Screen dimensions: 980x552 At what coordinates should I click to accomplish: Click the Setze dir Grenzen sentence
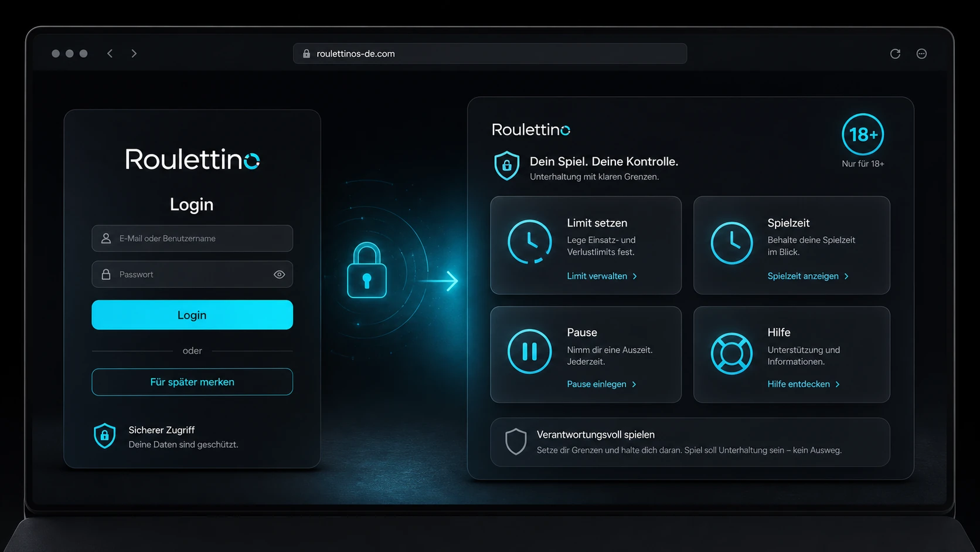click(x=689, y=450)
